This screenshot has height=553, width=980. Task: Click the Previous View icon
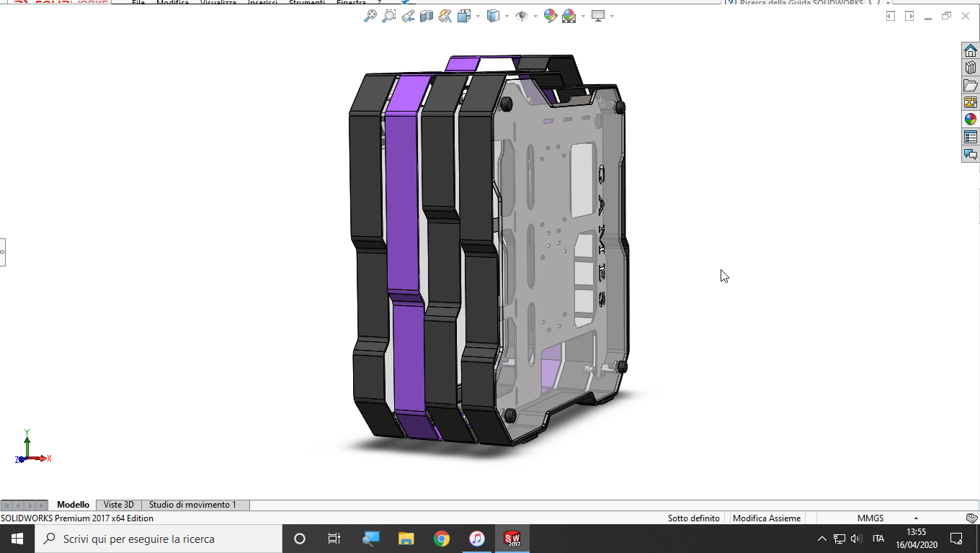(408, 16)
